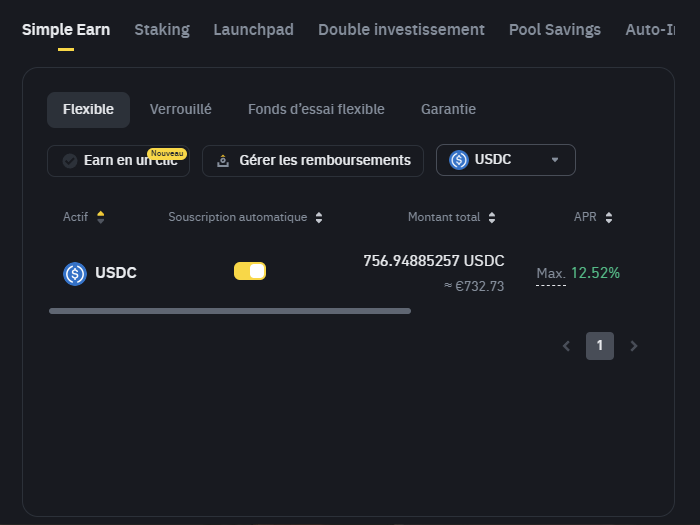700x525 pixels.
Task: Click the 12.52% APR value
Action: click(x=596, y=273)
